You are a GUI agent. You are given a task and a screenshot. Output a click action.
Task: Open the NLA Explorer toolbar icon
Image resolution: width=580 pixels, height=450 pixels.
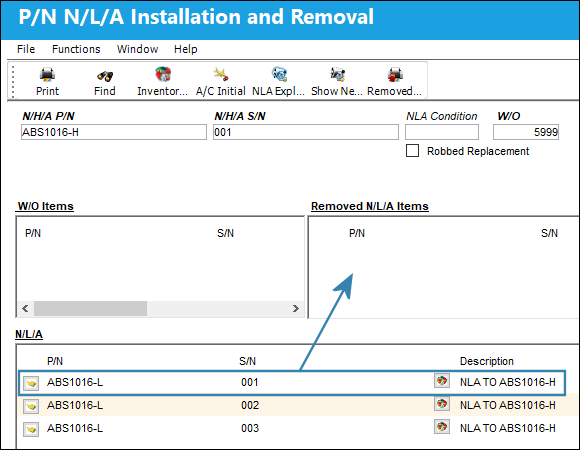pyautogui.click(x=279, y=74)
